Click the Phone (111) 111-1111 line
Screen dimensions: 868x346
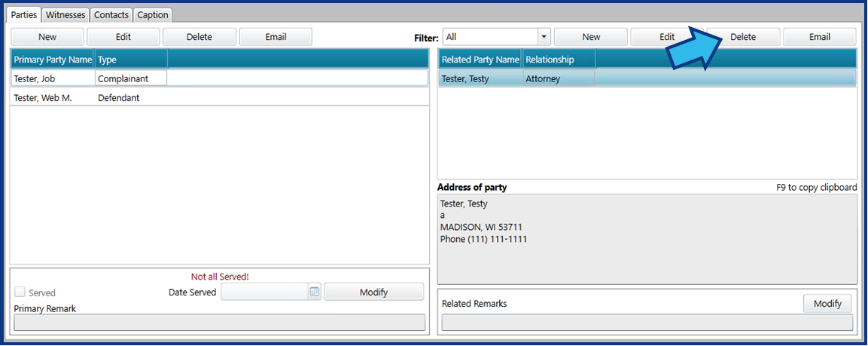pyautogui.click(x=483, y=240)
